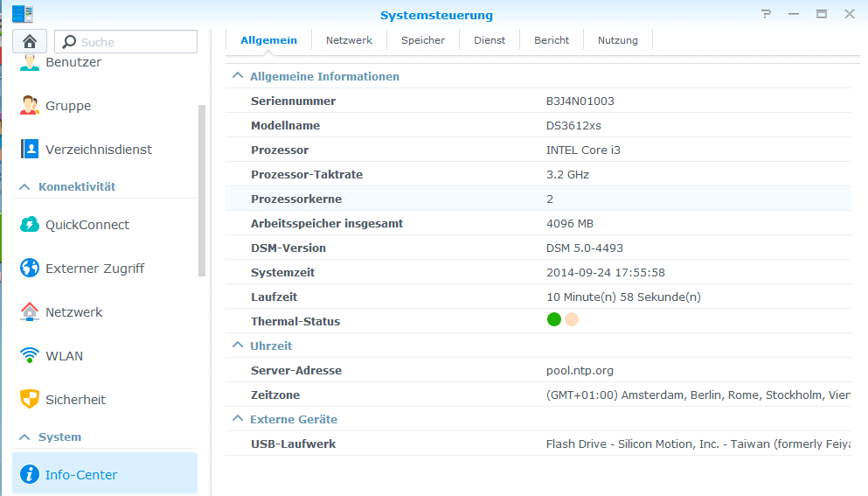The width and height of the screenshot is (868, 496).
Task: Open the Netzwerk house icon
Action: click(x=31, y=312)
